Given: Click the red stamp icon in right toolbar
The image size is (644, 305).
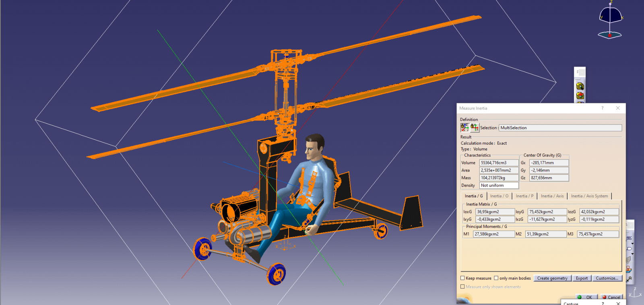Looking at the screenshot, I should pyautogui.click(x=629, y=269).
